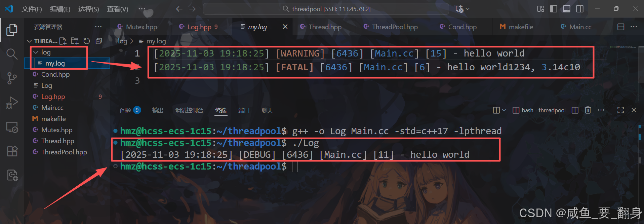Open ThreadPool.hpp from the explorer tree
Image resolution: width=644 pixels, height=224 pixels.
click(67, 152)
